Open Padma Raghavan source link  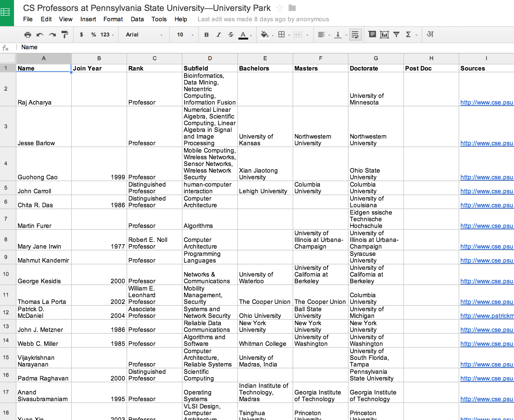click(487, 378)
